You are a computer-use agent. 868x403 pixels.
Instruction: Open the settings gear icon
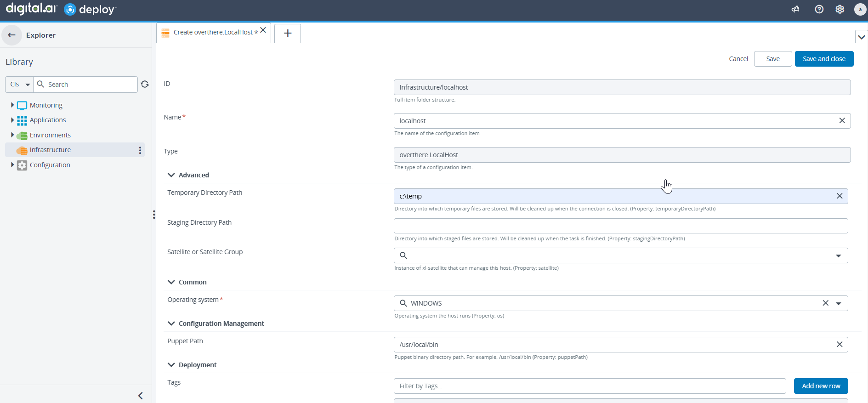click(840, 9)
